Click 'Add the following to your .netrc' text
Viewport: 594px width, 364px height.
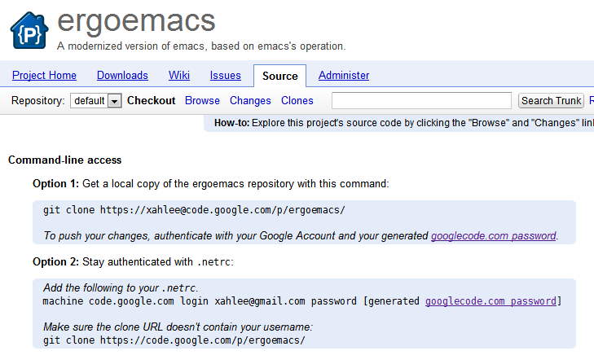click(x=121, y=288)
